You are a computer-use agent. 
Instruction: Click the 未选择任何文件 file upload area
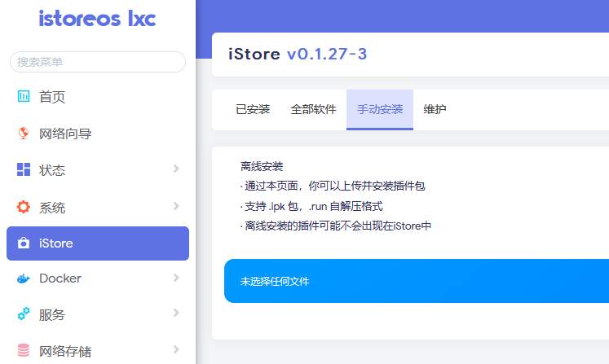pyautogui.click(x=417, y=281)
